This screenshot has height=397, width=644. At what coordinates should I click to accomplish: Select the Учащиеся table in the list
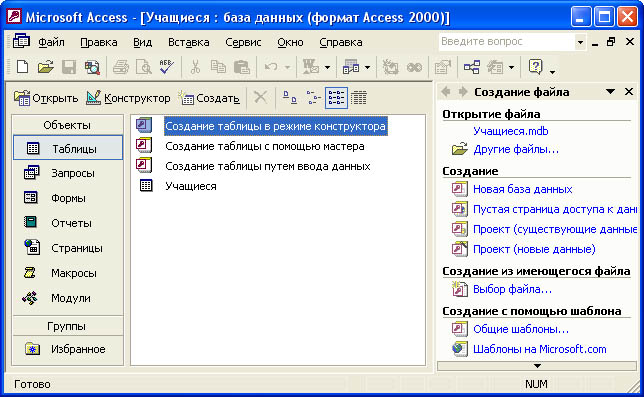point(191,186)
